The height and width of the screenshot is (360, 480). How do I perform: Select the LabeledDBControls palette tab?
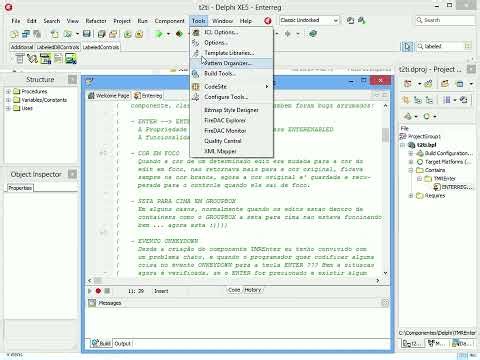(x=58, y=47)
